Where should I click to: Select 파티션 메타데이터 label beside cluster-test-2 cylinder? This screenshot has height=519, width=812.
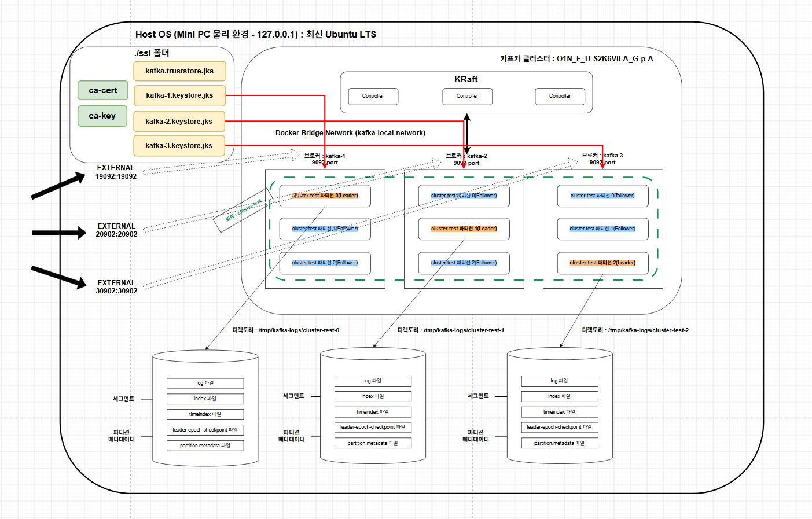point(476,436)
